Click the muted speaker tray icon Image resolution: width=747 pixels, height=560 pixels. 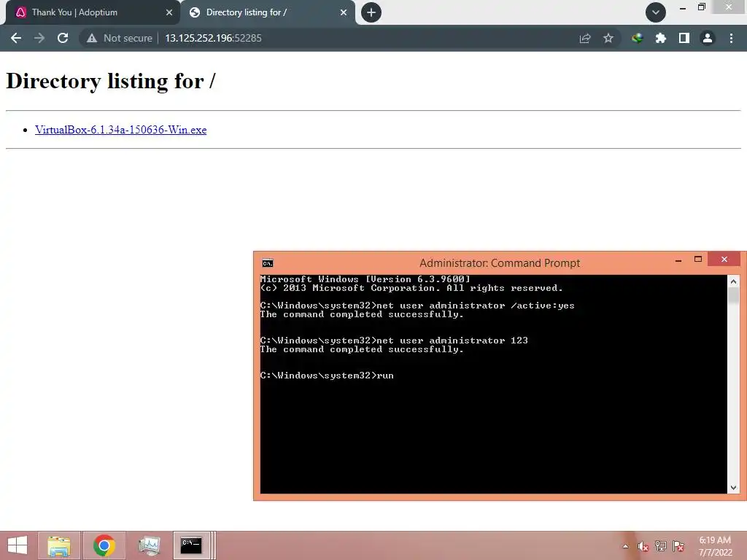click(x=643, y=546)
